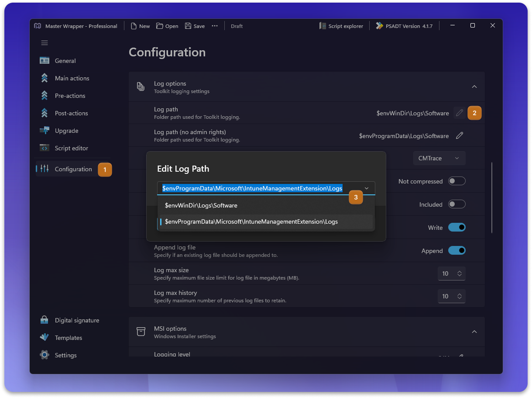Click the pencil icon for Log path
The width and height of the screenshot is (532, 398).
pyautogui.click(x=459, y=113)
